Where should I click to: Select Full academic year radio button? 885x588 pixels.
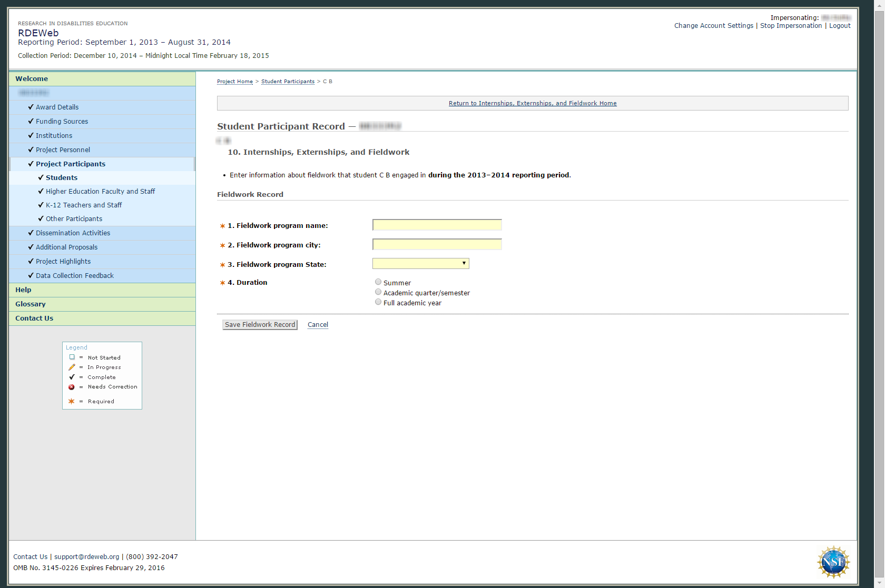coord(378,302)
